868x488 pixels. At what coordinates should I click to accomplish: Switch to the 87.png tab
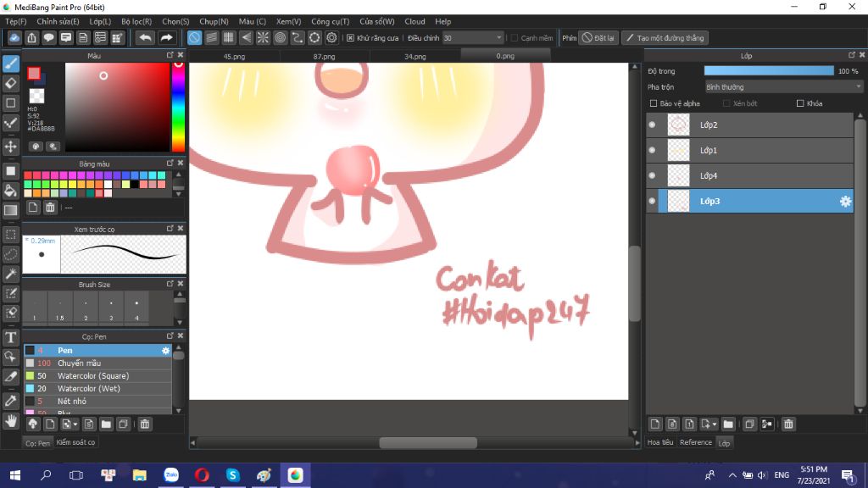(x=324, y=57)
